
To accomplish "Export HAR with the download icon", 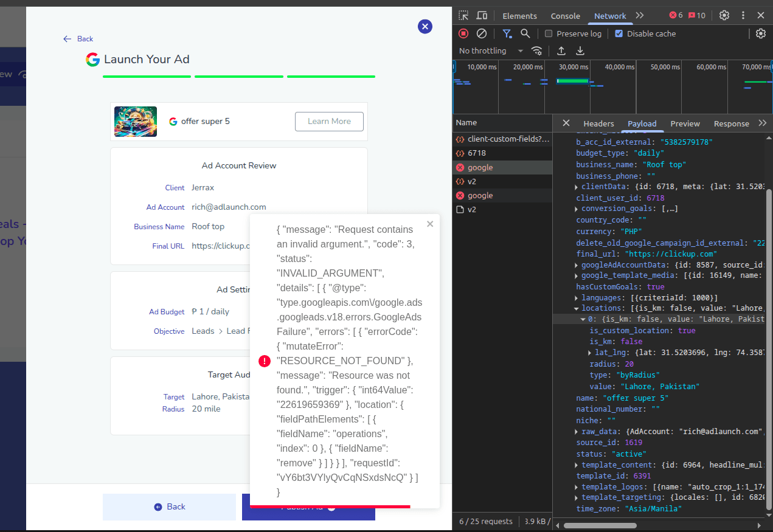I will (580, 50).
